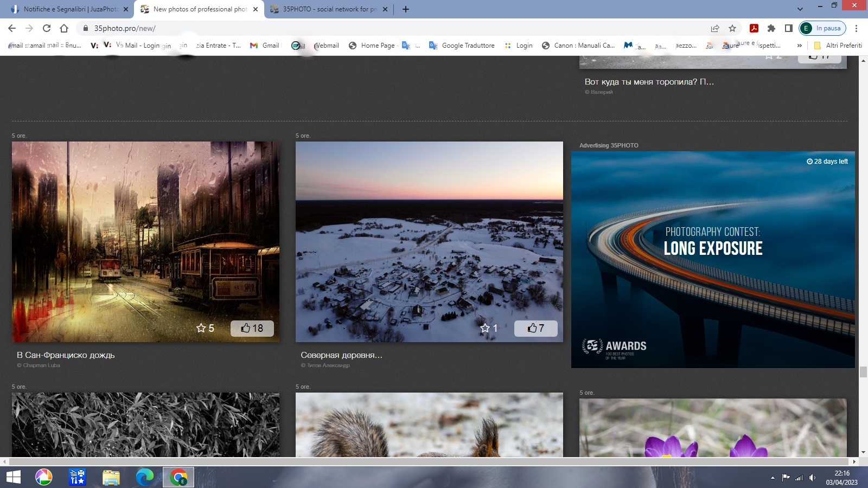868x488 pixels.
Task: Open File Explorer from the taskbar
Action: click(x=111, y=477)
